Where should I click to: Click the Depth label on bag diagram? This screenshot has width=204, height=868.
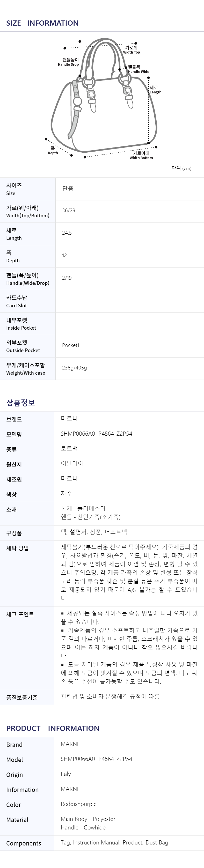tap(53, 151)
